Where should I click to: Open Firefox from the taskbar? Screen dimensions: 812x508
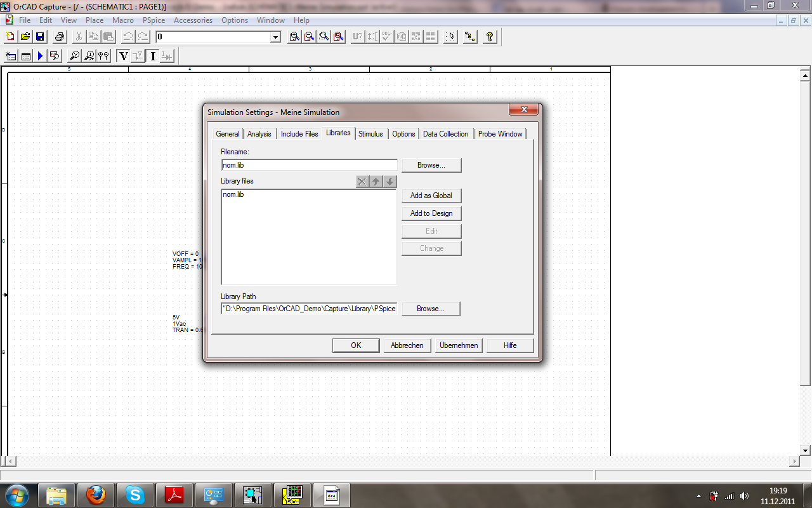[96, 494]
